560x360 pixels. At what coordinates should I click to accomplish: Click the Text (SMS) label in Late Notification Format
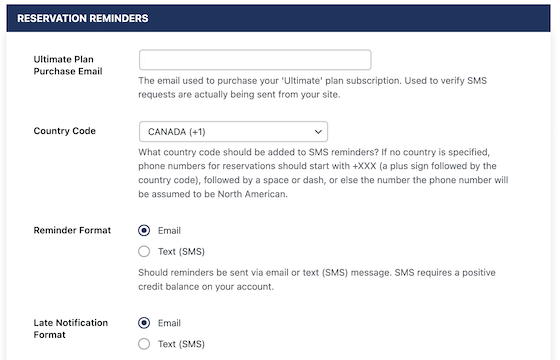coord(181,344)
